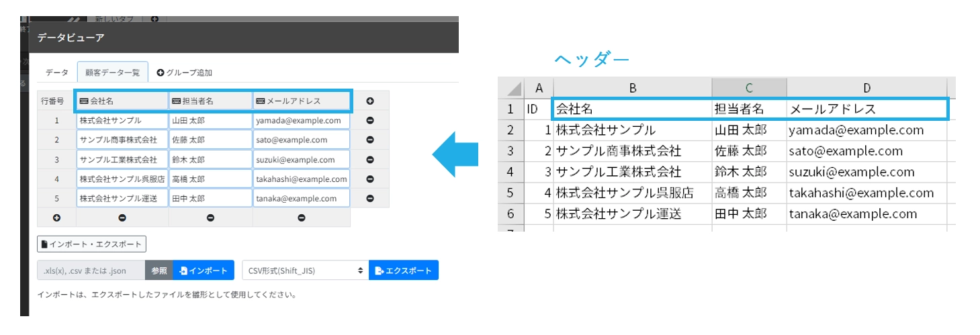Click the 参照 browse button

click(x=159, y=271)
